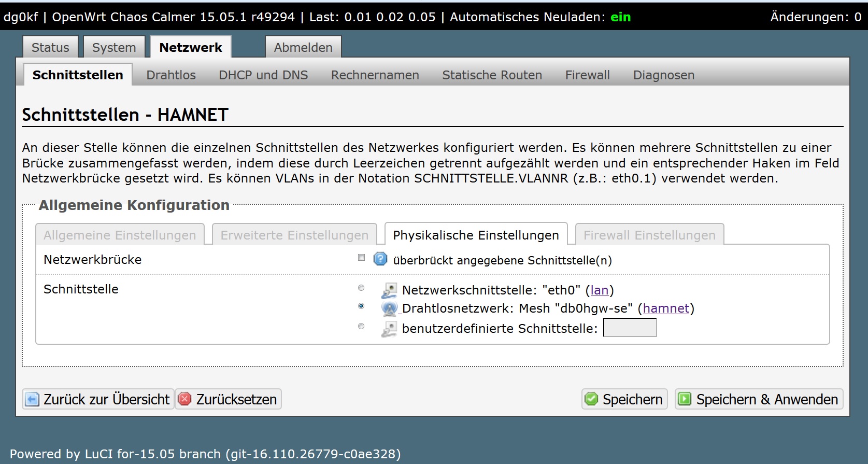This screenshot has height=464, width=868.
Task: Click the eth0 network interface icon
Action: click(389, 290)
